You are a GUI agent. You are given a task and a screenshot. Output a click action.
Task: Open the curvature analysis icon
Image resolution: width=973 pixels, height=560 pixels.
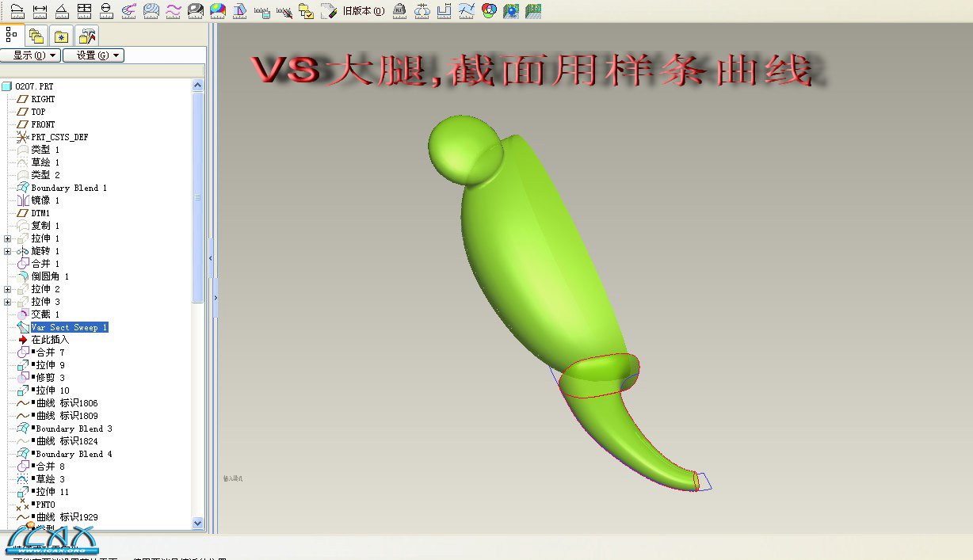click(x=128, y=11)
